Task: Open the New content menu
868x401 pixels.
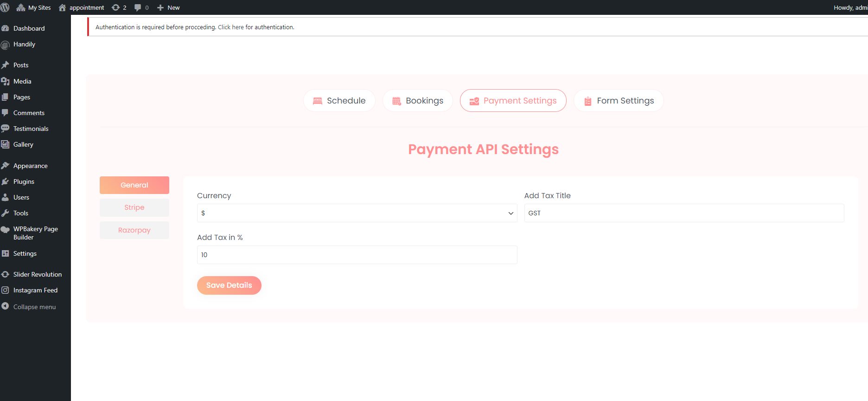Action: [168, 7]
